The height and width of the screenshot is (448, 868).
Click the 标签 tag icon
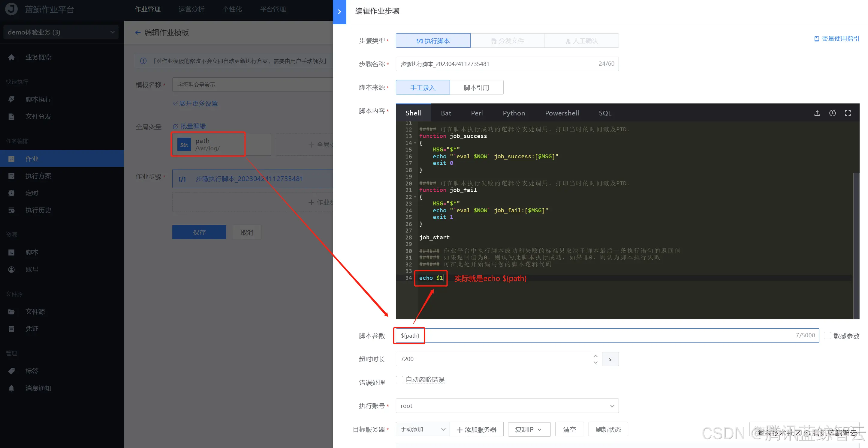pos(11,371)
